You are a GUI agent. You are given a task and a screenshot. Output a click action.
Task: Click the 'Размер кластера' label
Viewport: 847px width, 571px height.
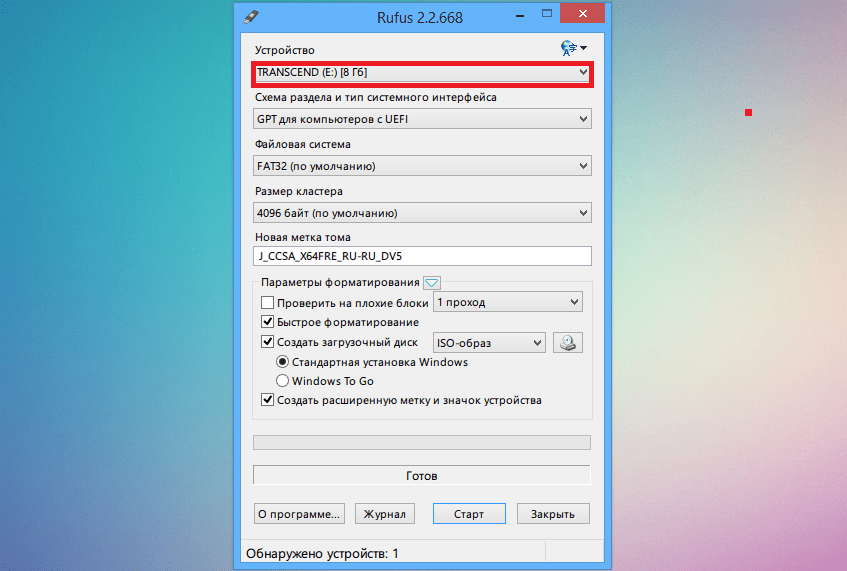299,191
